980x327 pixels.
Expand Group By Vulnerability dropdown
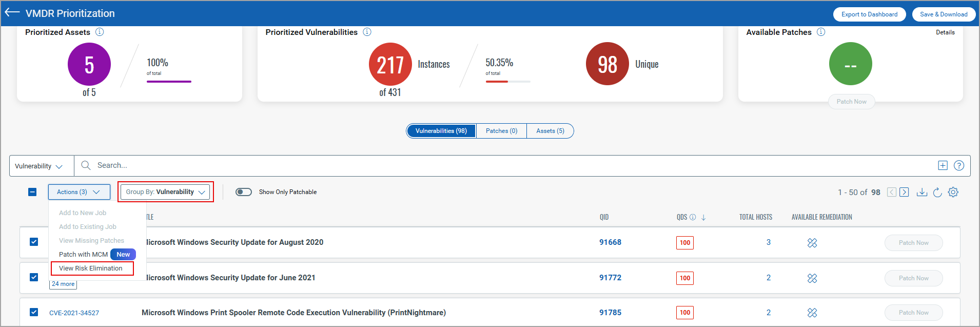(165, 192)
